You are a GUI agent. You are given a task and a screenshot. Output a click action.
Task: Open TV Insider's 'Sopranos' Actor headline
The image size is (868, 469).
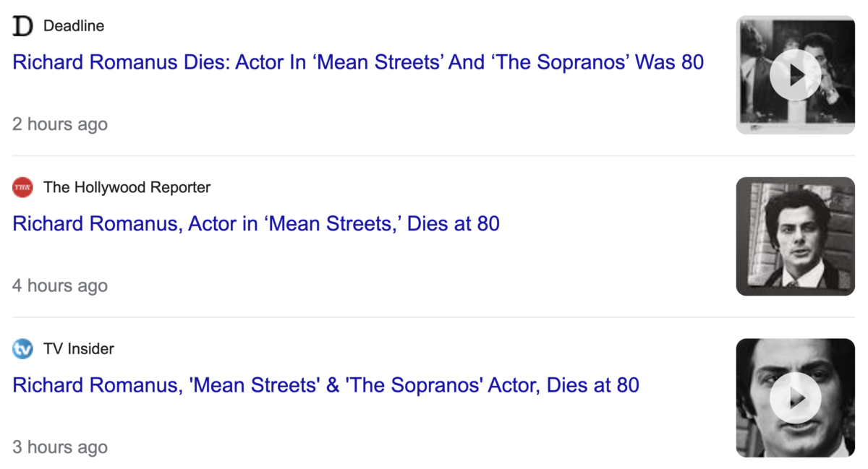325,385
